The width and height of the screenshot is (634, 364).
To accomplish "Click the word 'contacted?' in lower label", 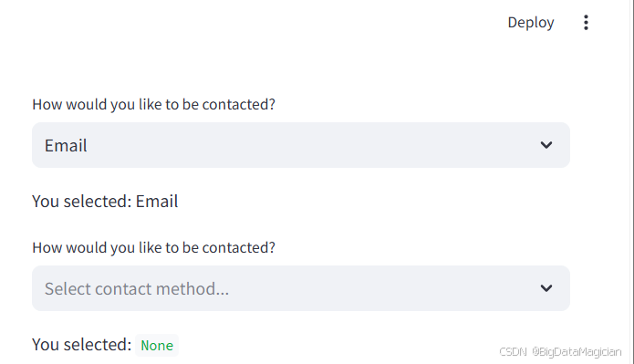I will click(x=239, y=247).
